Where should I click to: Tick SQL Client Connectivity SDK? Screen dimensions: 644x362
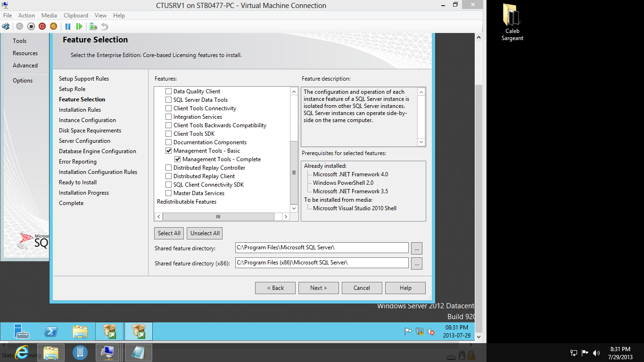[x=168, y=185]
